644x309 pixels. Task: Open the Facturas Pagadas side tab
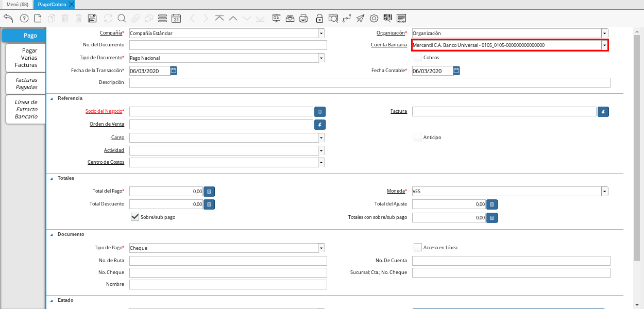(26, 83)
